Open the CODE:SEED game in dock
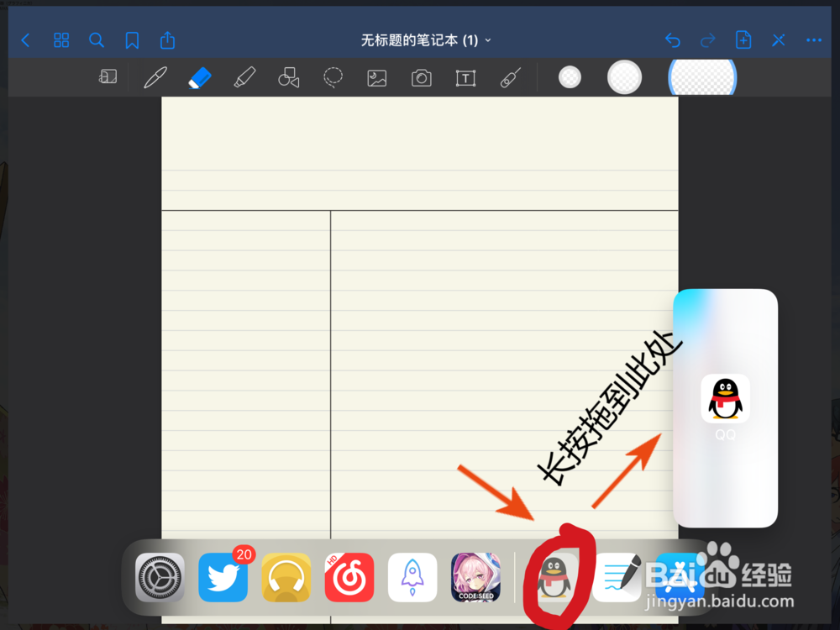 pyautogui.click(x=475, y=578)
